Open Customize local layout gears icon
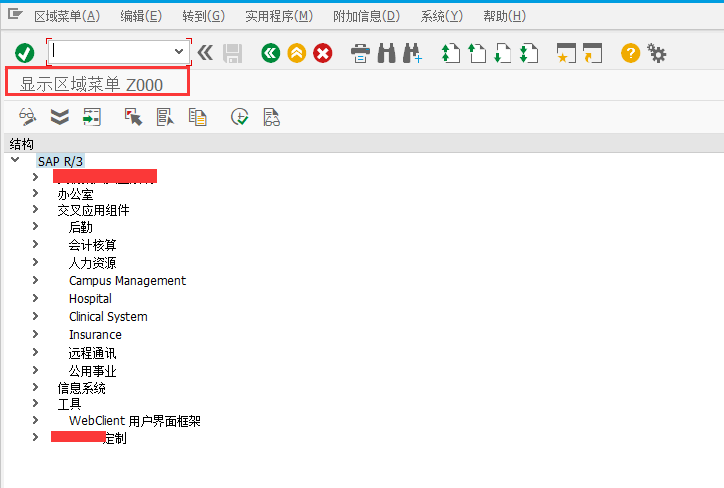Image resolution: width=724 pixels, height=488 pixels. 657,53
